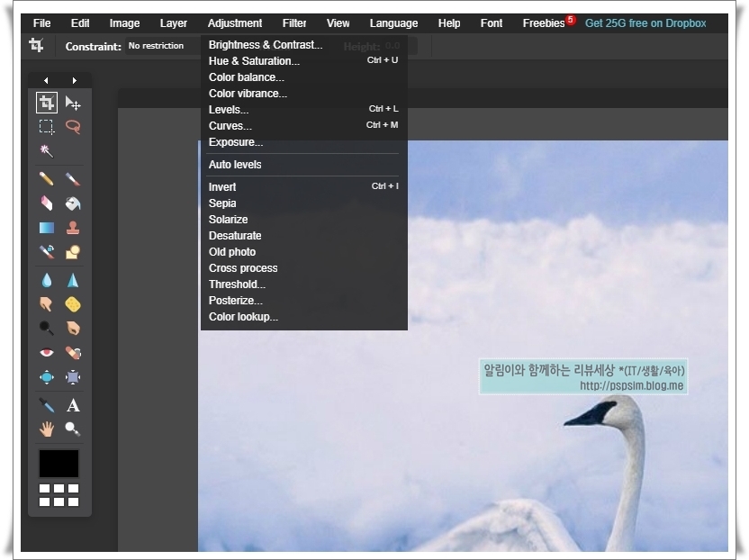
Task: Click the right arrow above the toolbox
Action: tap(74, 80)
